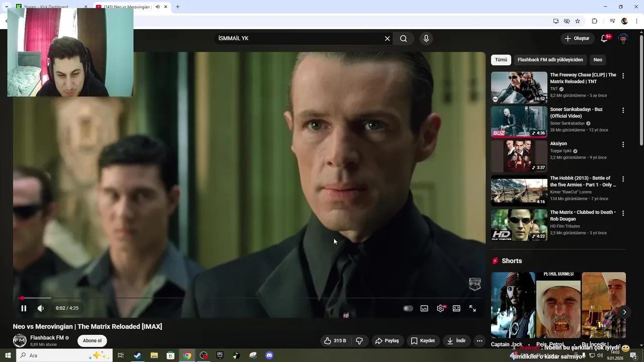
Task: Mute the tab using the speaker icon
Action: (x=157, y=7)
